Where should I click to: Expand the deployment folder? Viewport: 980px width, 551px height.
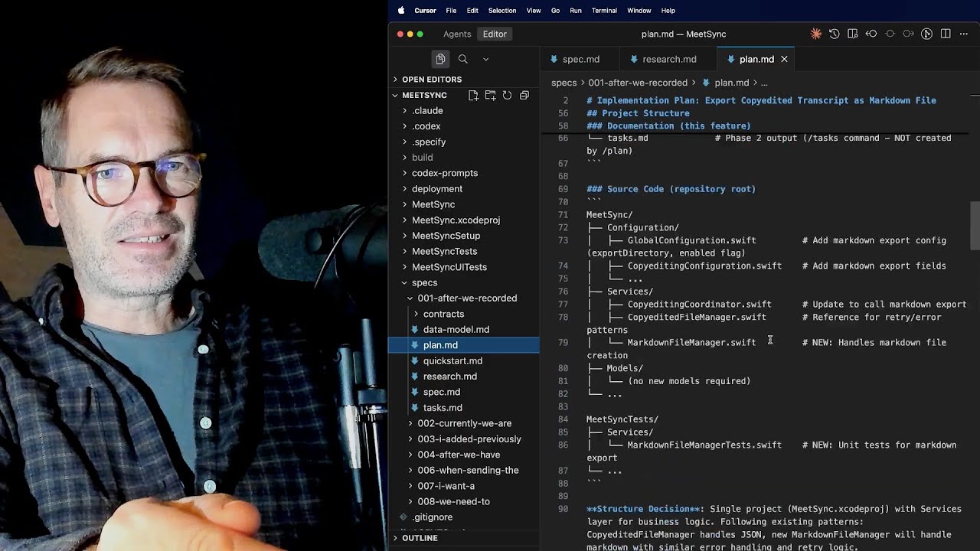pyautogui.click(x=463, y=189)
